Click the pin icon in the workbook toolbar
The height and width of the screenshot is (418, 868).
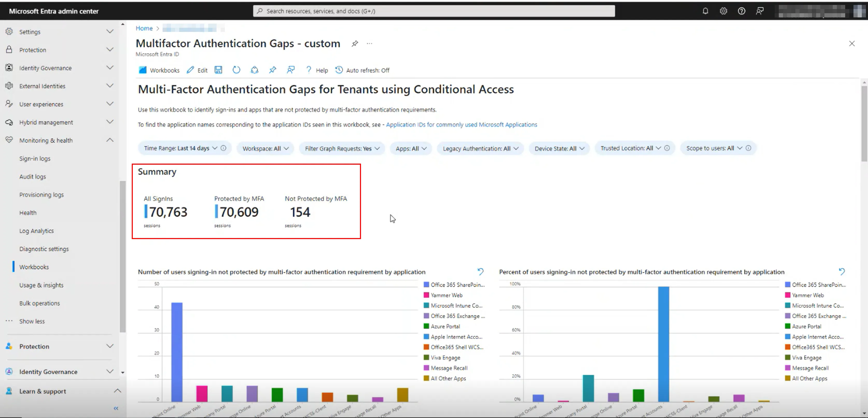273,70
